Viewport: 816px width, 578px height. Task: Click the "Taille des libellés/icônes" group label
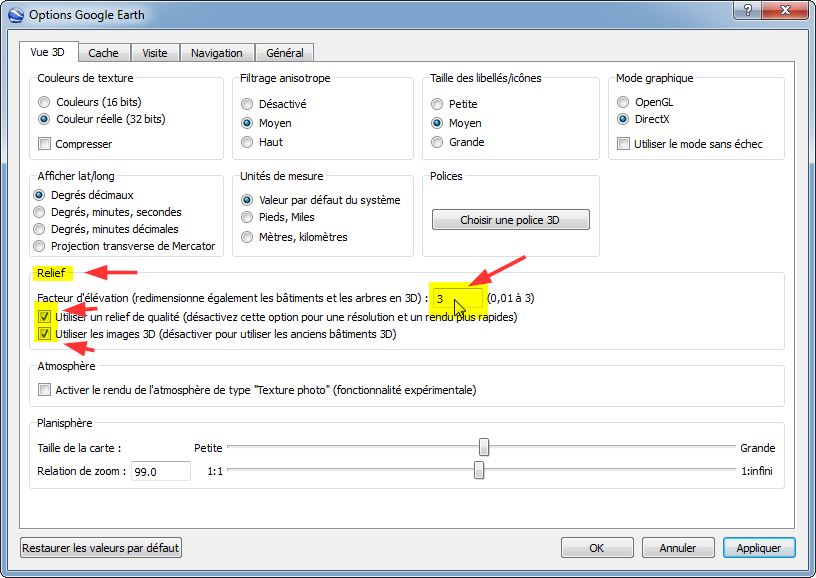pos(486,78)
